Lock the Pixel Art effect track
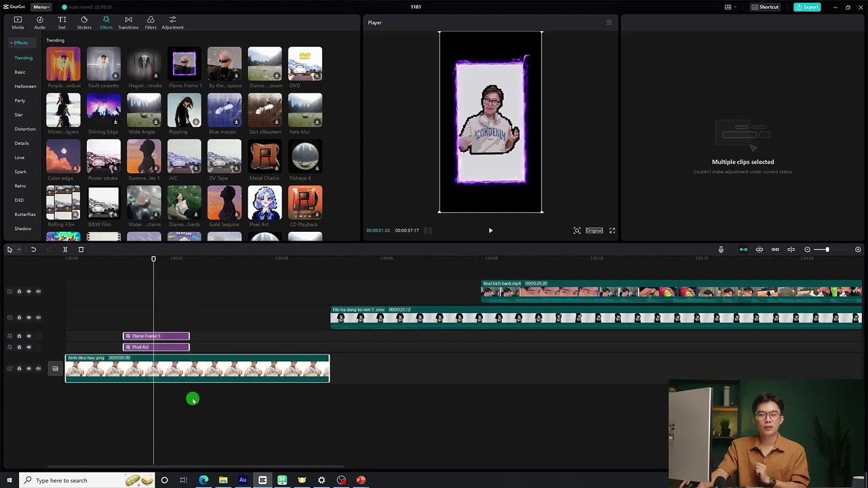The height and width of the screenshot is (488, 868). pos(19,347)
